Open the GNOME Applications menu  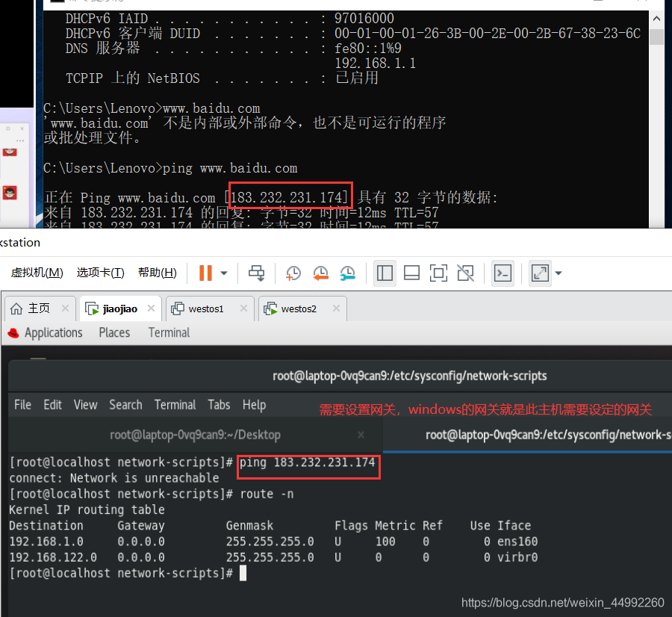click(53, 332)
